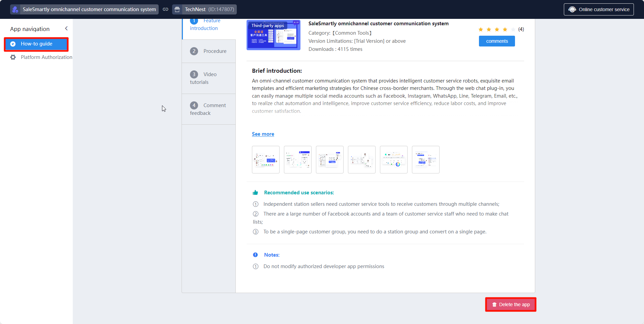The image size is (644, 324).
Task: Click the TechNest store icon
Action: coord(177,9)
